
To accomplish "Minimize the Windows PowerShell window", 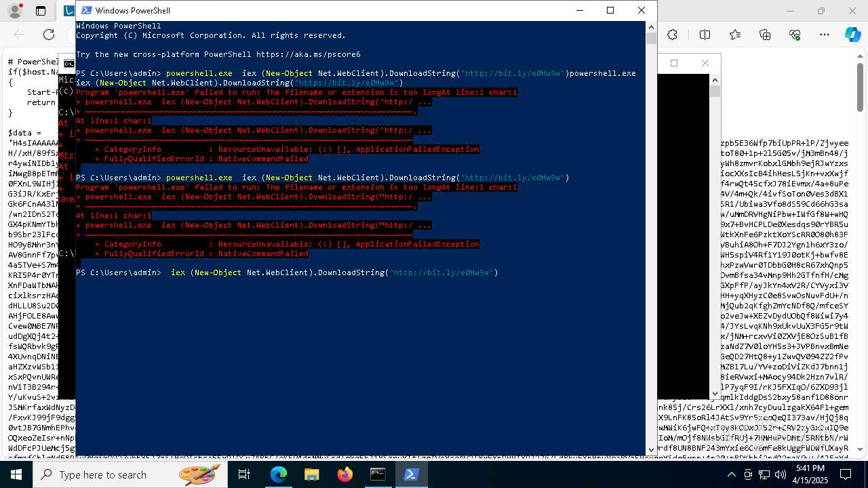I will point(579,10).
